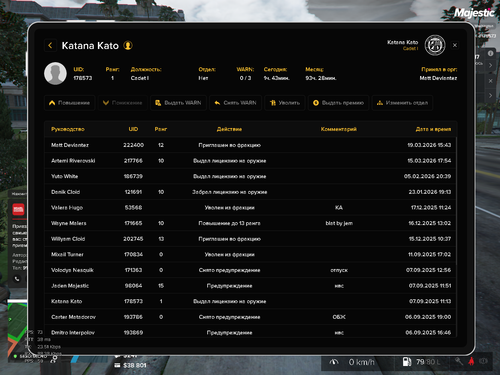Sort by the UID column header
500x375 pixels.
133,129
